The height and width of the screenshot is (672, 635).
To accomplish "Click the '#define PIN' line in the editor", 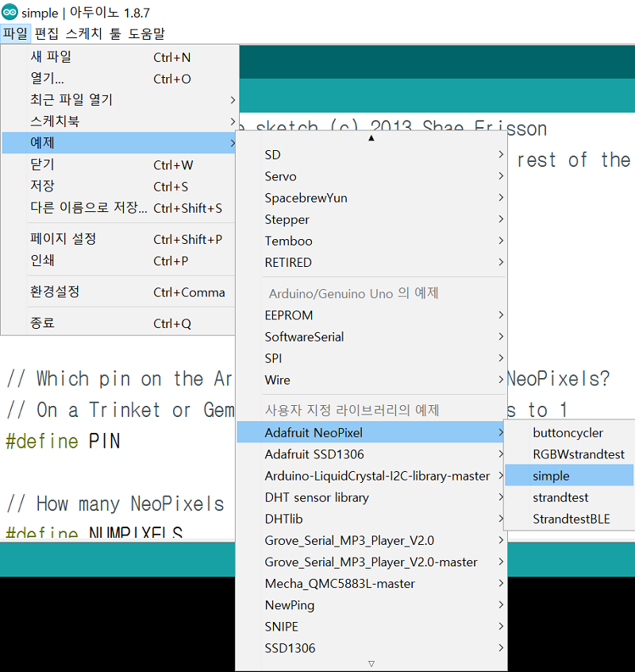I will point(63,441).
